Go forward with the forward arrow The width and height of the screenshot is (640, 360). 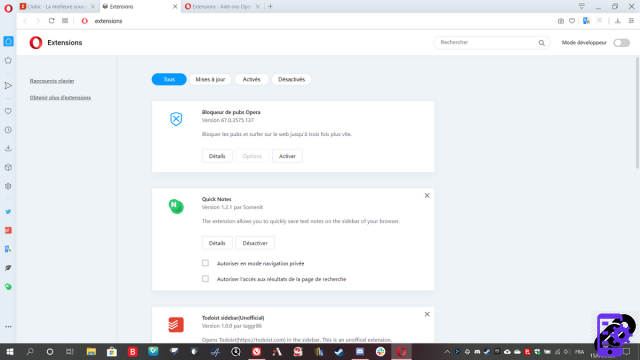pos(38,21)
